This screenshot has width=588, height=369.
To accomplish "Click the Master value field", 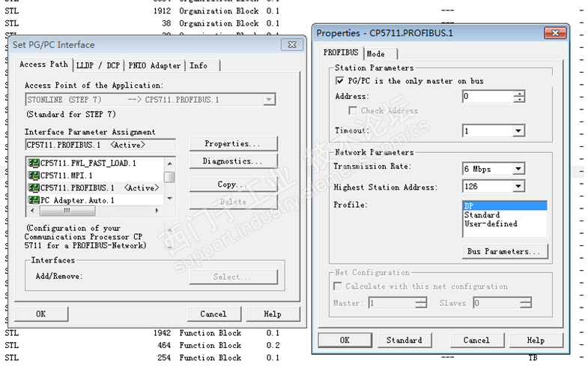I will (x=392, y=303).
